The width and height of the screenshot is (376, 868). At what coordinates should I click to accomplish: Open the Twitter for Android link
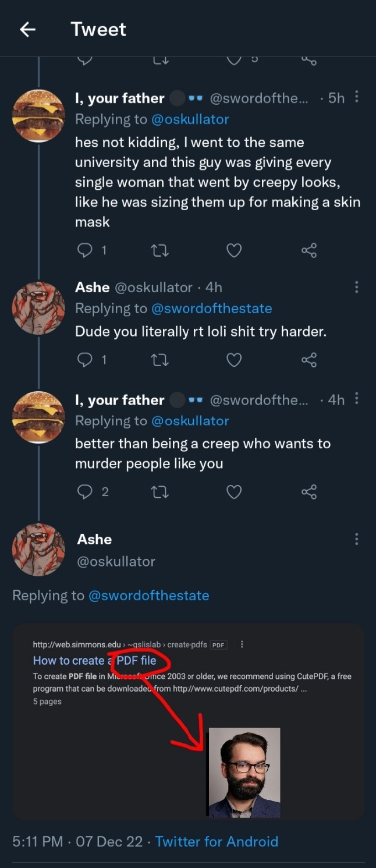tap(217, 841)
